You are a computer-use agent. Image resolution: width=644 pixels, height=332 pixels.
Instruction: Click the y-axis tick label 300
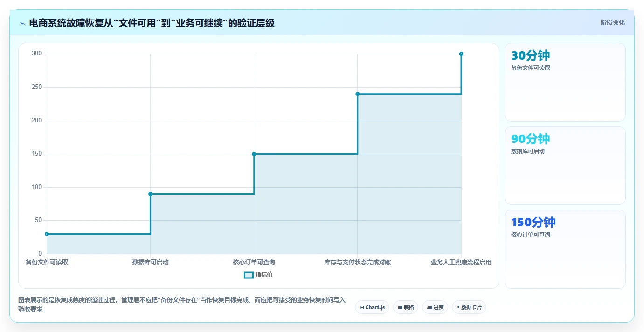coord(37,54)
